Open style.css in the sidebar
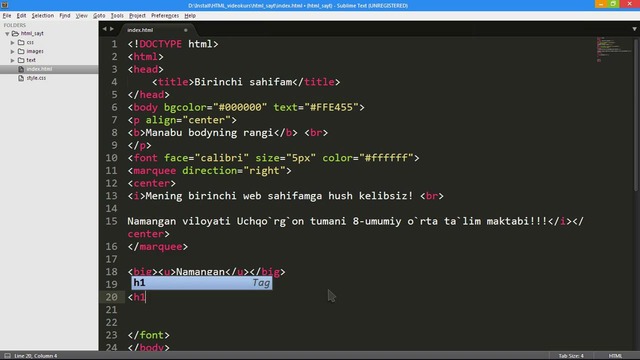 point(36,78)
